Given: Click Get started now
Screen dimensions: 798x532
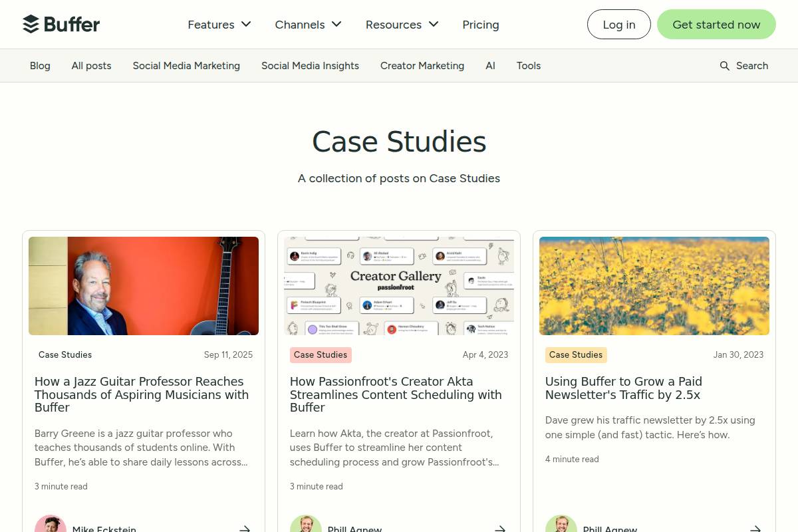Looking at the screenshot, I should tap(716, 24).
